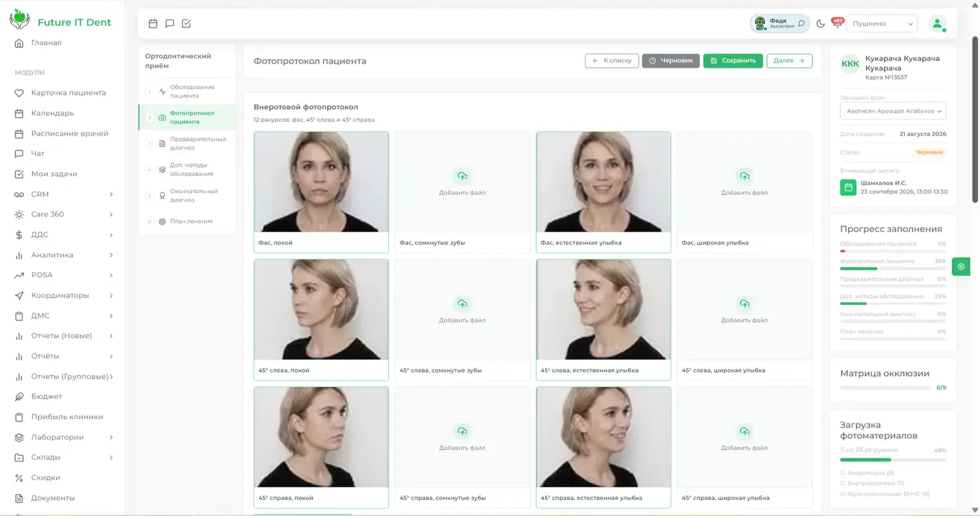Viewport: 980px width, 516px height.
Task: Click the Скидки percent icon
Action: tap(19, 478)
